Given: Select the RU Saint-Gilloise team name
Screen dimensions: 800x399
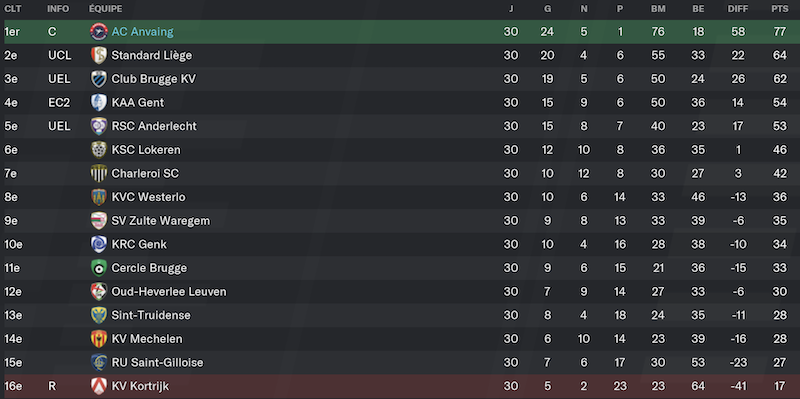Looking at the screenshot, I should [157, 363].
